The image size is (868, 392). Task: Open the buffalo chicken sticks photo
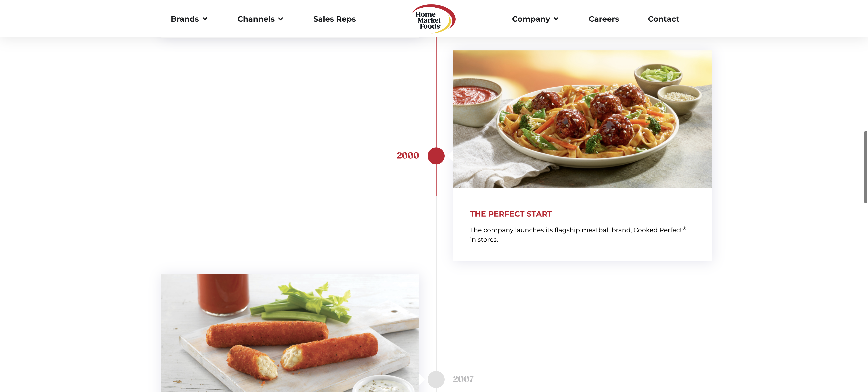point(290,333)
